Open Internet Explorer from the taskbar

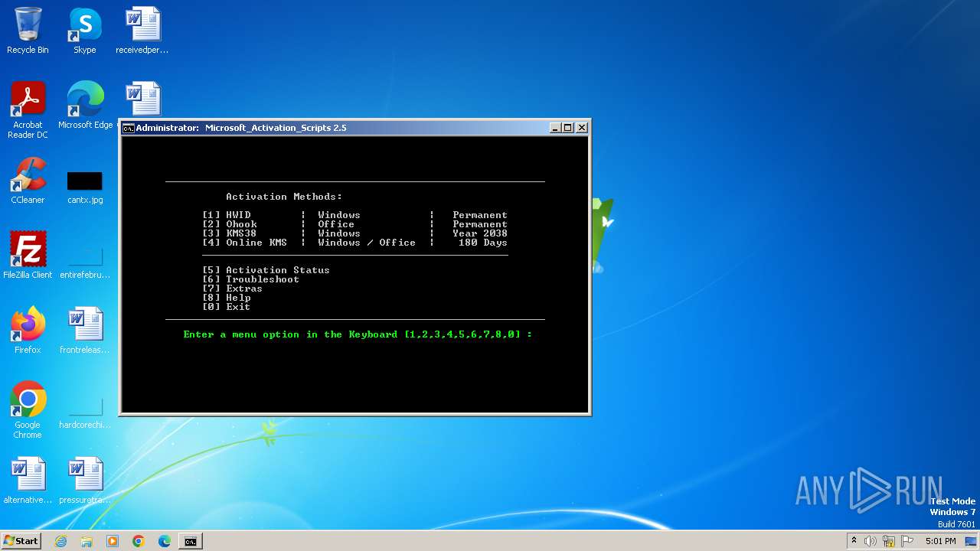point(60,541)
